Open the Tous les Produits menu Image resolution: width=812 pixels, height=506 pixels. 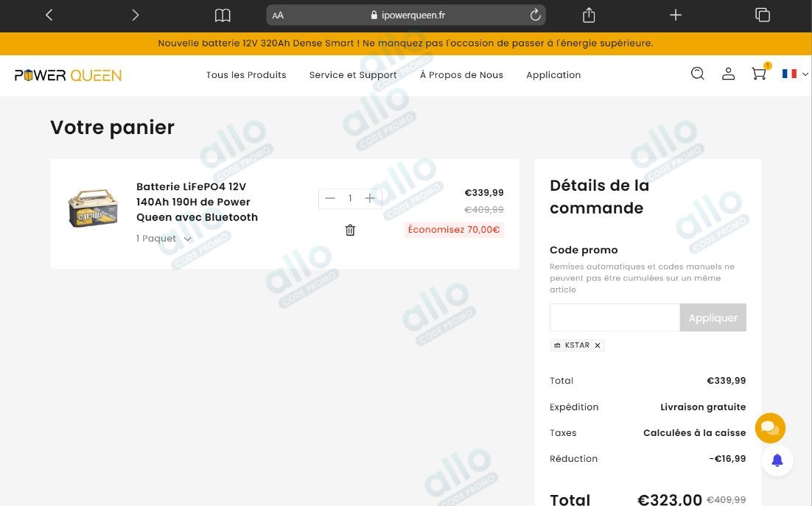pyautogui.click(x=246, y=75)
